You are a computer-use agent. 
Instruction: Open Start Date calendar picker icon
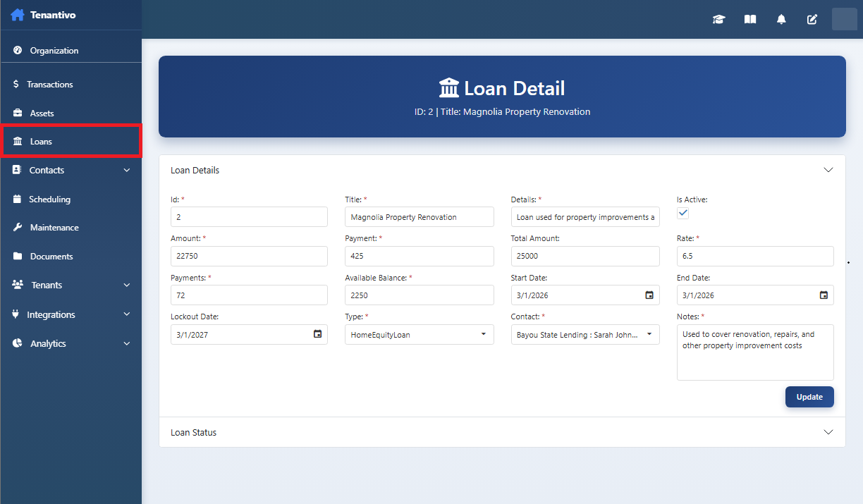tap(649, 295)
